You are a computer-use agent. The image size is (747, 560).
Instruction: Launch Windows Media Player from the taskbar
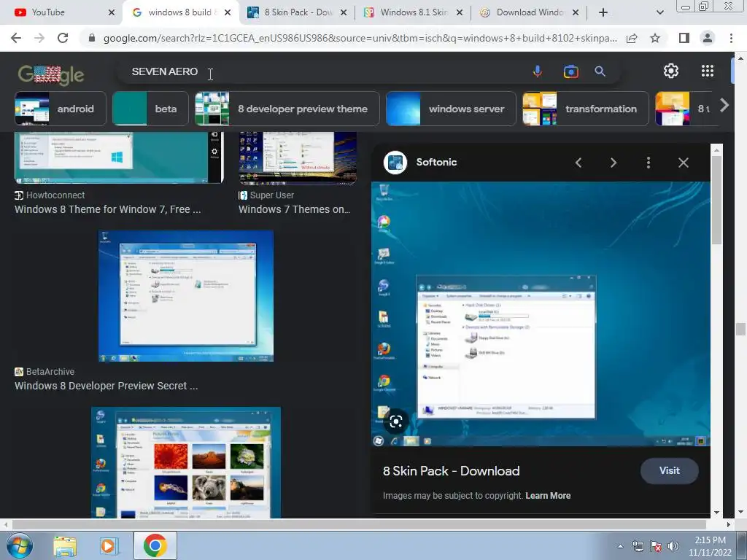(108, 546)
